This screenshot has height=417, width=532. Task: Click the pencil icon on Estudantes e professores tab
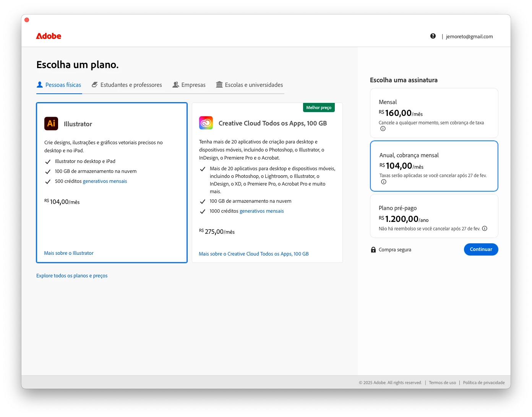click(x=95, y=85)
